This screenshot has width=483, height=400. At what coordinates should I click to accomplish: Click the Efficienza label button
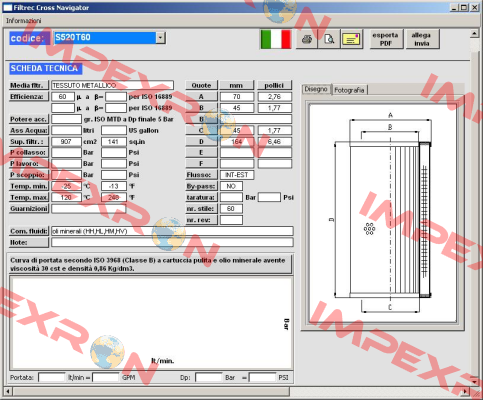(x=29, y=97)
